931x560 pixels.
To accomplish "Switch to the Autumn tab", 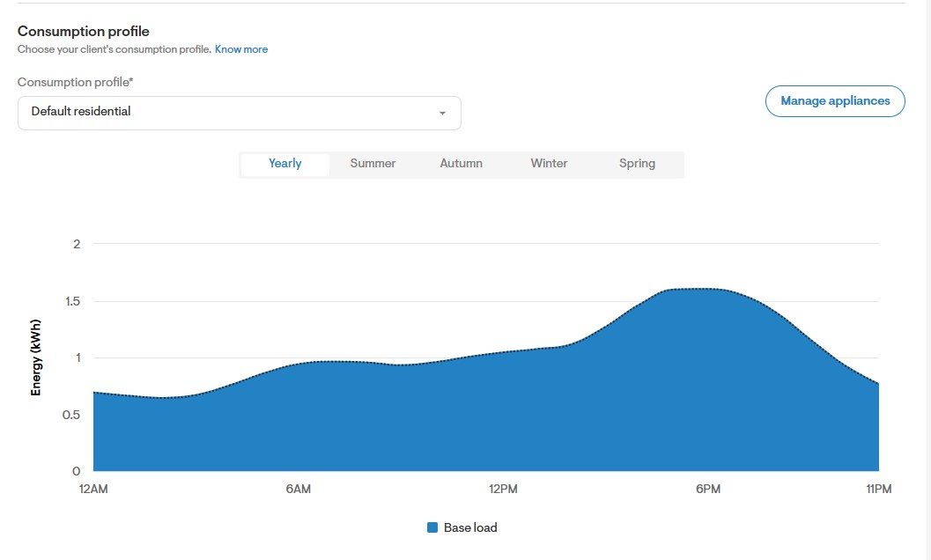I will pos(462,164).
